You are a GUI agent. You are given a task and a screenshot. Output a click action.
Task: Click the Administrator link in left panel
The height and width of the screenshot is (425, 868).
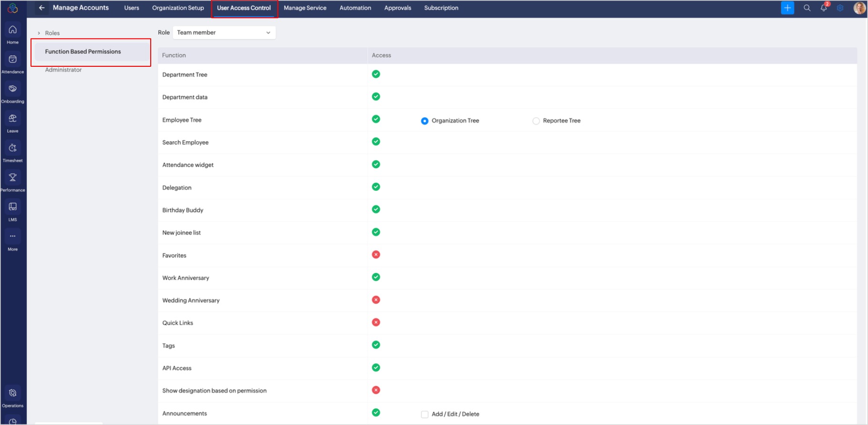(63, 70)
